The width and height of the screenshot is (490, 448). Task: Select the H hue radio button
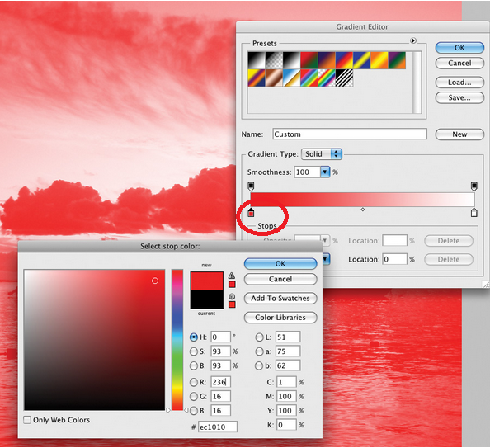[x=194, y=337]
